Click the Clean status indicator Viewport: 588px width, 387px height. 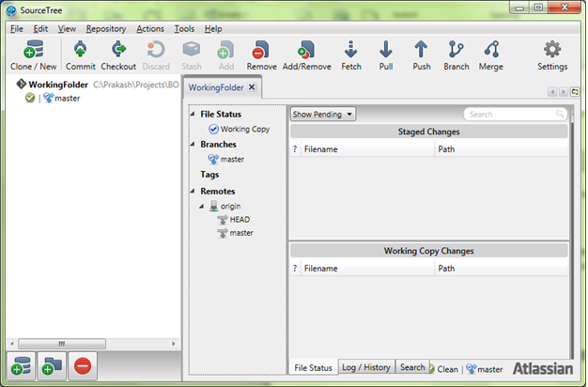pyautogui.click(x=443, y=369)
